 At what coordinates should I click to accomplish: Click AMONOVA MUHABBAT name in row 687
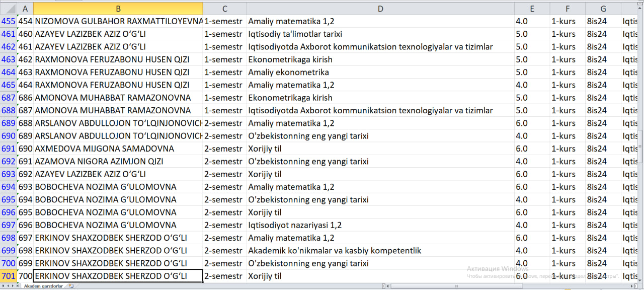click(x=118, y=98)
